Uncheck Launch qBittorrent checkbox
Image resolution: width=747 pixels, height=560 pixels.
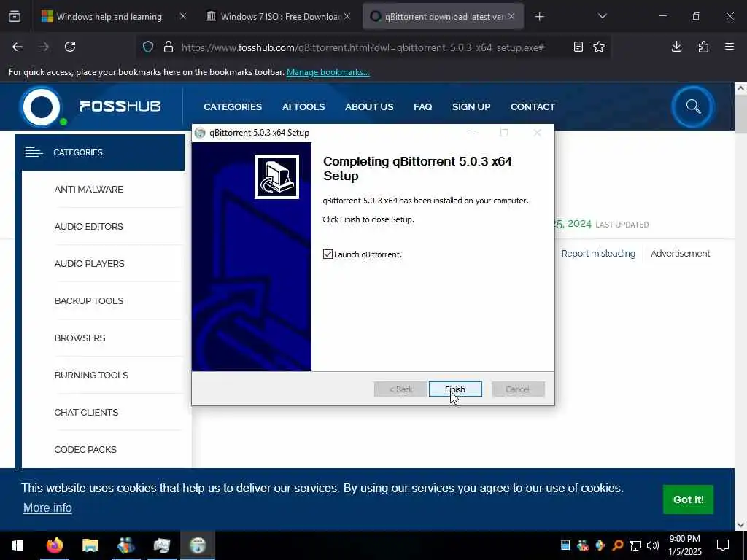click(328, 254)
